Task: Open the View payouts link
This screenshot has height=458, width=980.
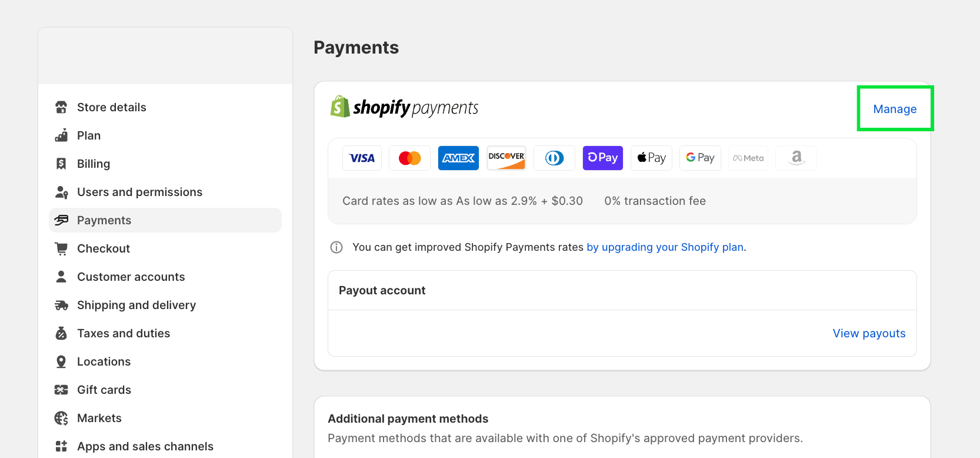Action: tap(869, 333)
